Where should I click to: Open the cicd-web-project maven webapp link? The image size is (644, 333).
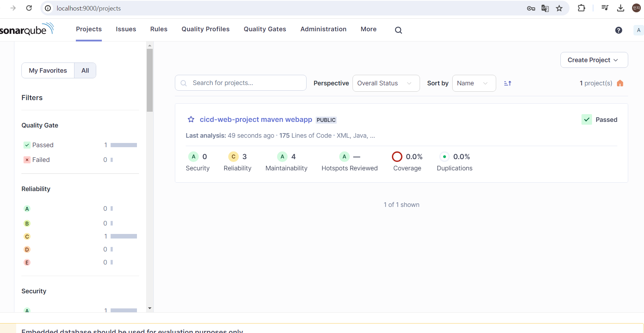pyautogui.click(x=256, y=119)
